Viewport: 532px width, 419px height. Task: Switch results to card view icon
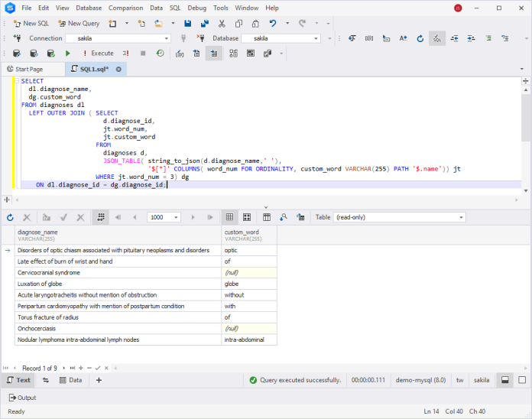pos(248,217)
